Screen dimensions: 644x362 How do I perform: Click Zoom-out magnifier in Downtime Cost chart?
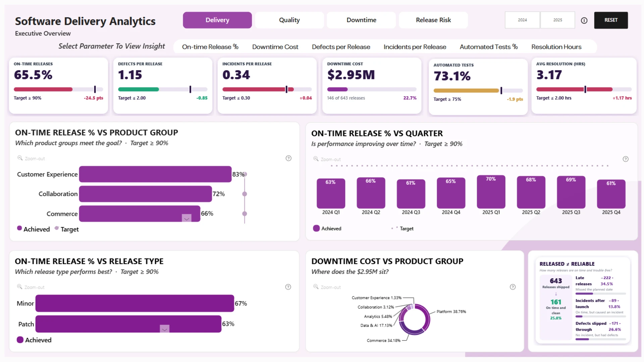coord(316,287)
